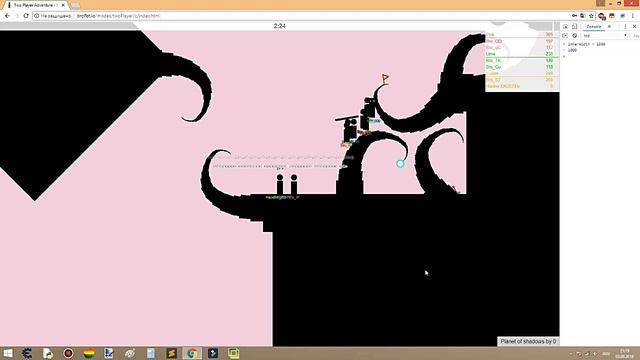Image resolution: width=640 pixels, height=360 pixels.
Task: Click the Lime scoreboard row
Action: click(520, 54)
